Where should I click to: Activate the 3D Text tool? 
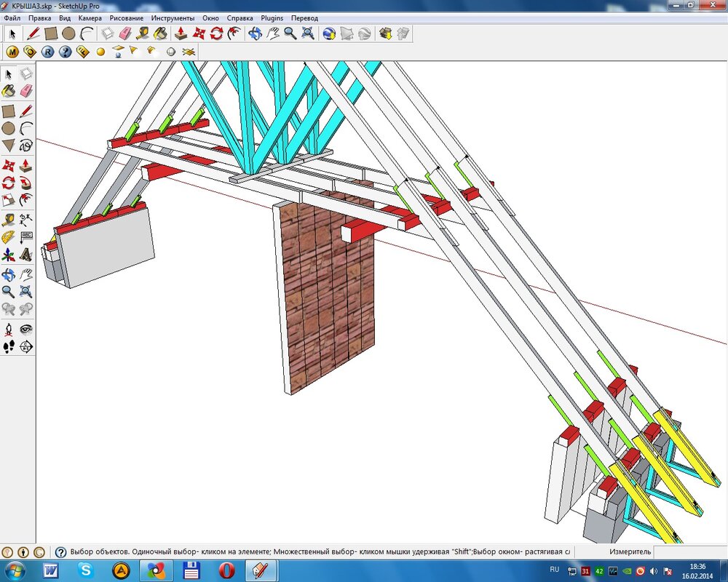tap(26, 255)
